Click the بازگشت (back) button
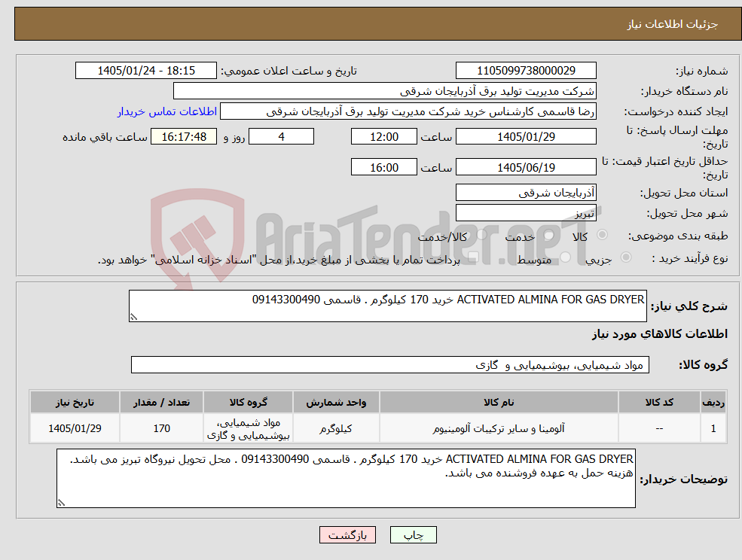Viewport: 742px width, 560px height. [x=347, y=535]
